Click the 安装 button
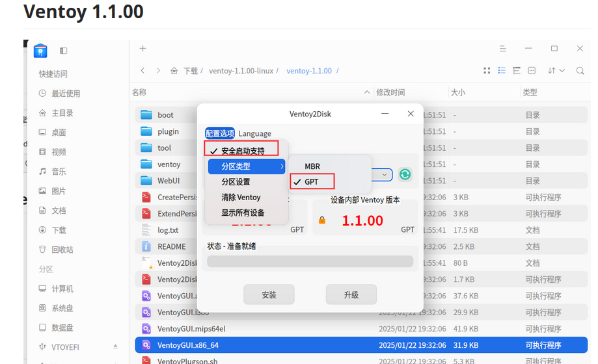The image size is (598, 364). 269,294
